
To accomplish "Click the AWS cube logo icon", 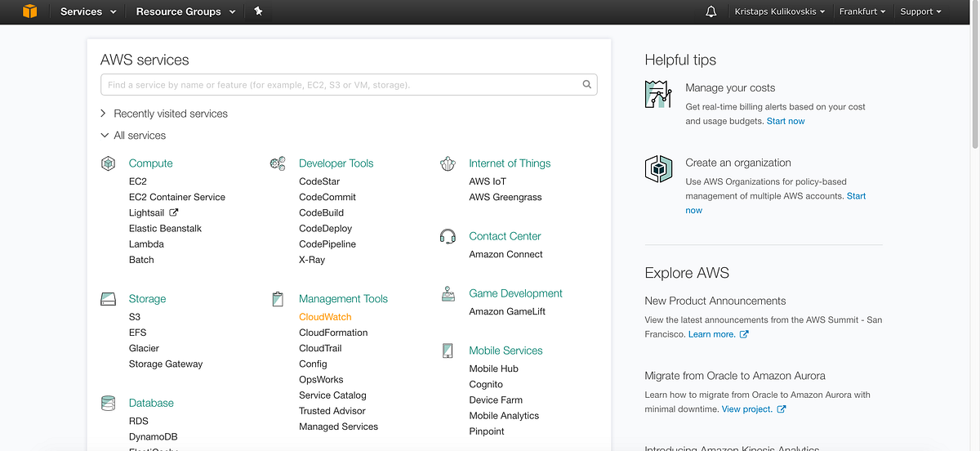I will pyautogui.click(x=30, y=11).
